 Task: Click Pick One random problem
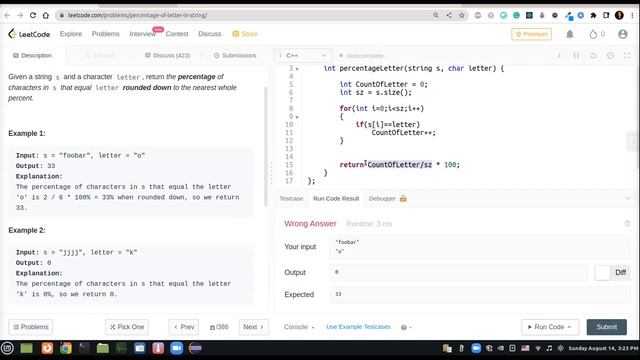pyautogui.click(x=127, y=327)
